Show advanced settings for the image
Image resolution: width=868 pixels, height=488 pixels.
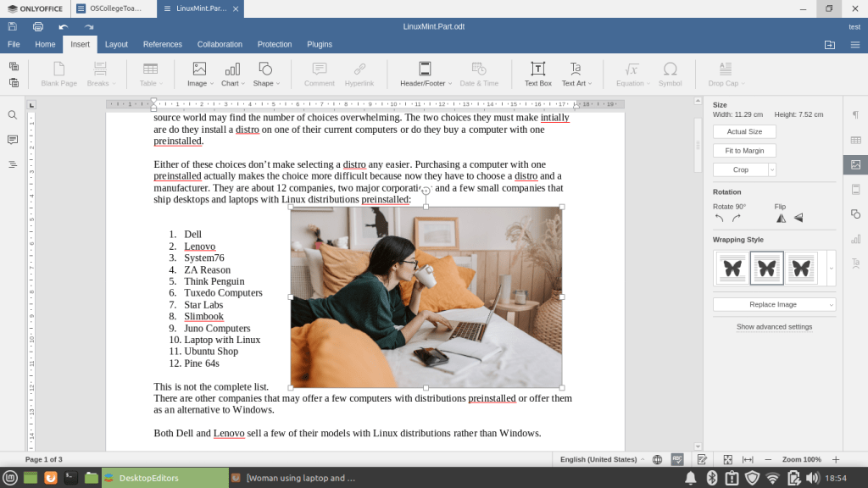coord(774,326)
